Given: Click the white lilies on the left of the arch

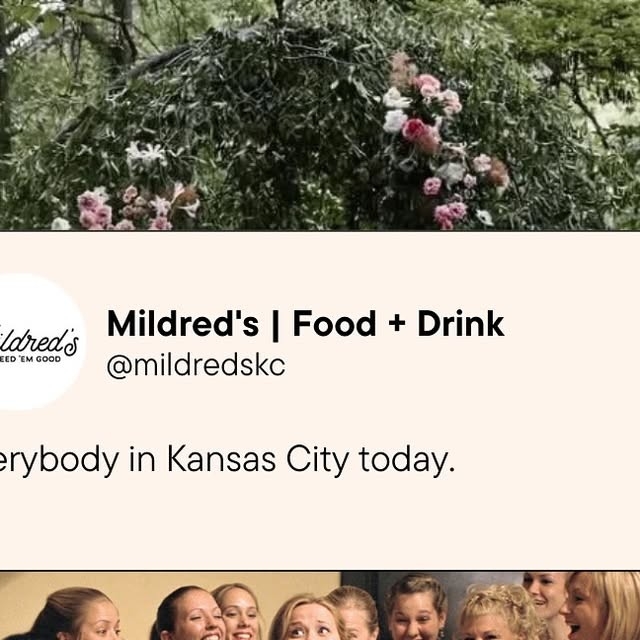Looking at the screenshot, I should pos(145,154).
